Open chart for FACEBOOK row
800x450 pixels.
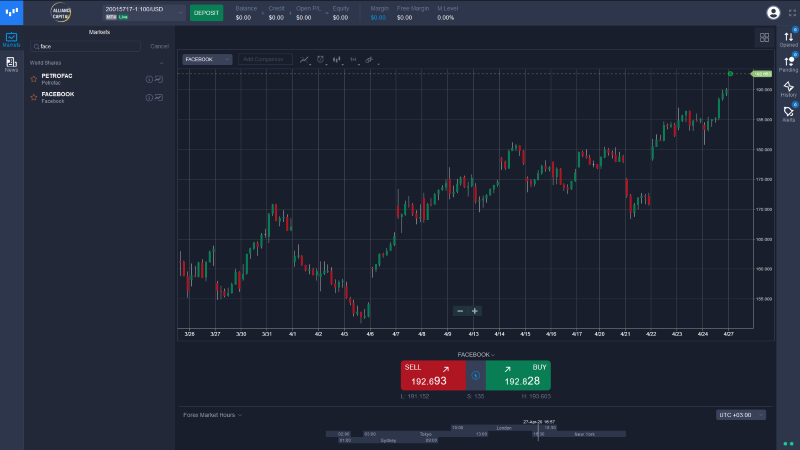pyautogui.click(x=159, y=97)
